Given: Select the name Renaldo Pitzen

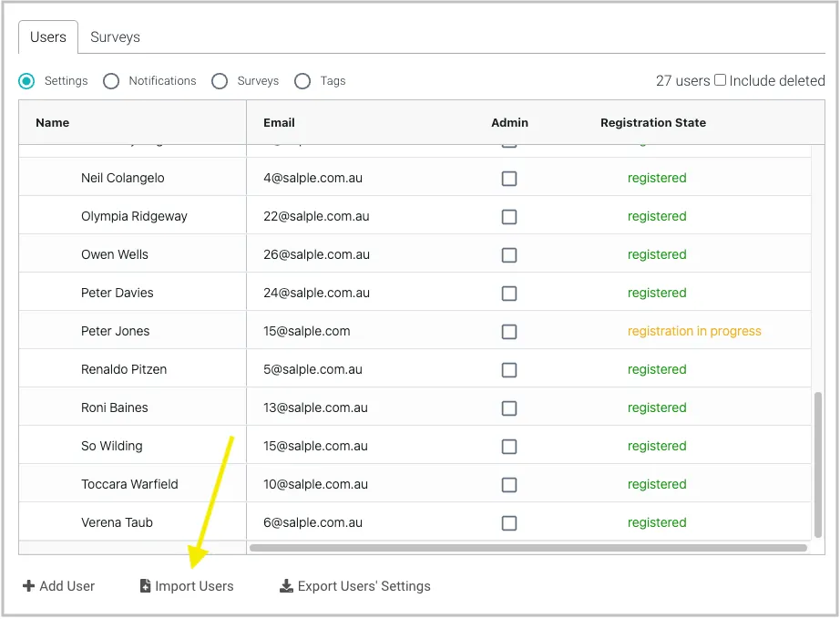Looking at the screenshot, I should (x=124, y=370).
